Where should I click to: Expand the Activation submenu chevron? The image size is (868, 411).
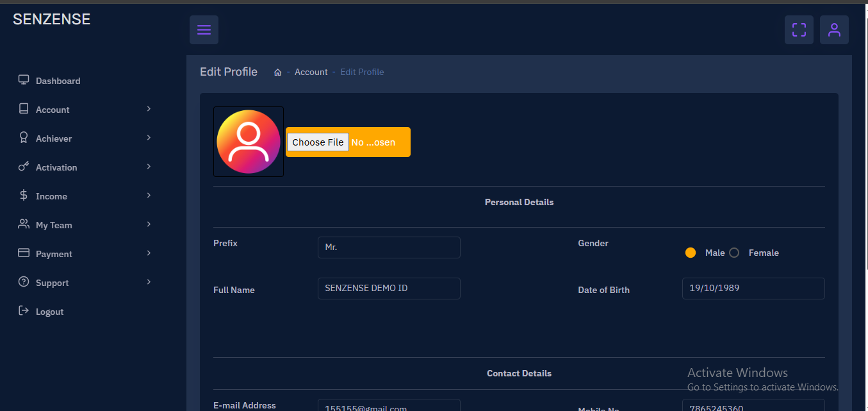pos(149,167)
